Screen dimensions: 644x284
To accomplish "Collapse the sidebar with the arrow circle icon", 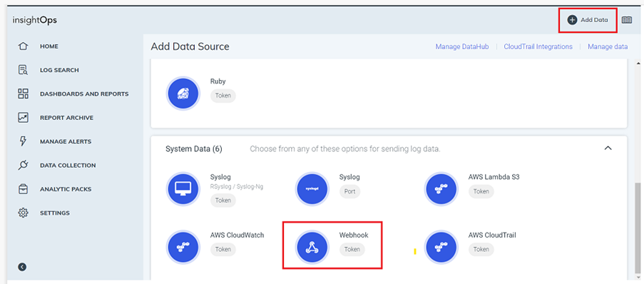I will click(22, 267).
